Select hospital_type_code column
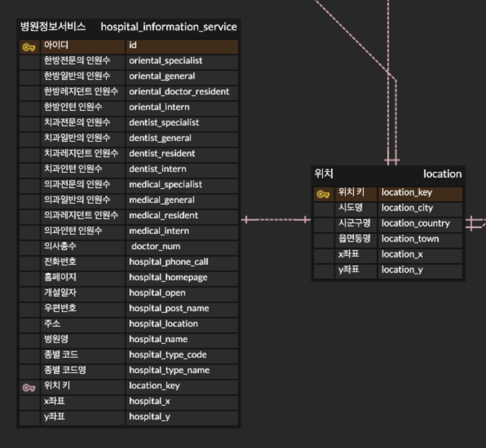The image size is (486, 448). (182, 356)
